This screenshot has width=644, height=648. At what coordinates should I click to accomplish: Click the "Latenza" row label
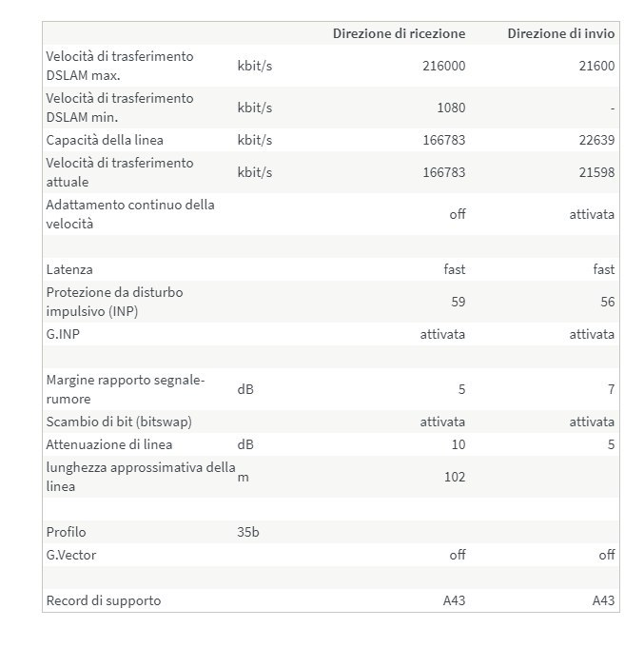69,269
